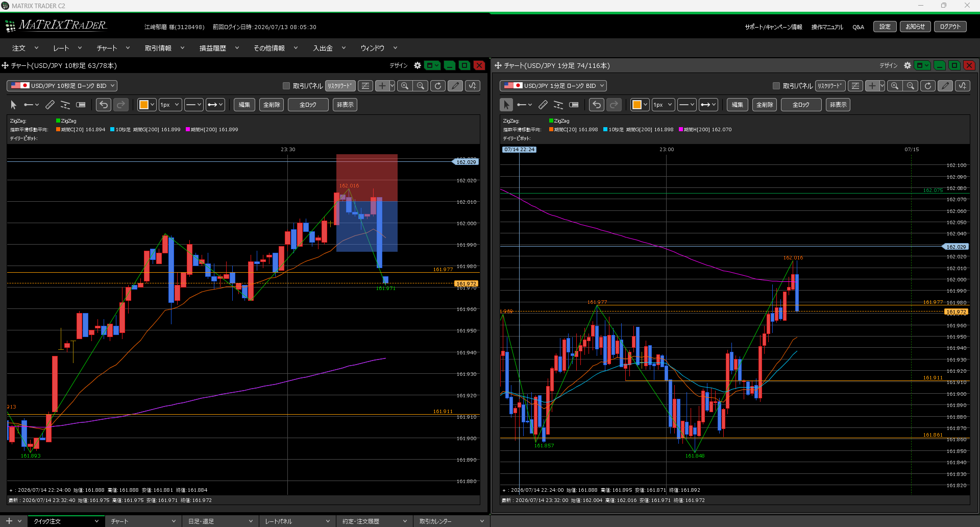The image size is (980, 527).
Task: Refresh the 10秒足 chart
Action: [x=438, y=86]
